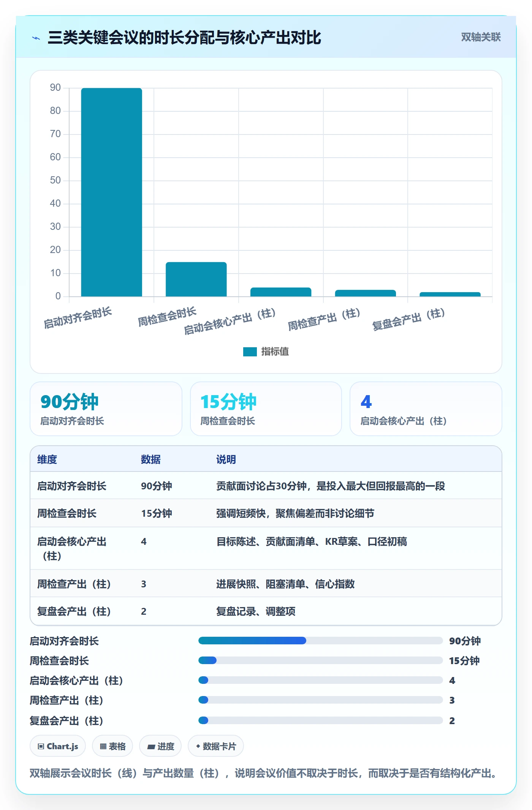Toggle the 指标值 legend color swatch
This screenshot has width=532, height=810.
[250, 352]
